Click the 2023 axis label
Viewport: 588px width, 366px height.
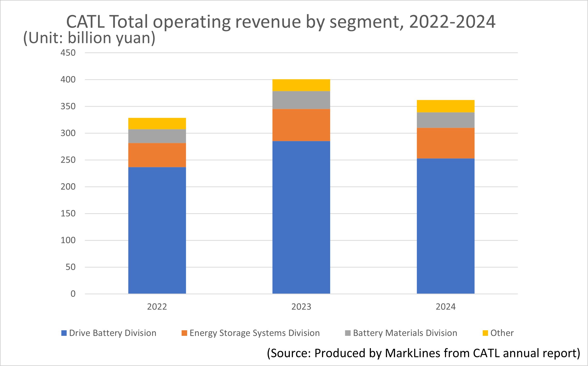(301, 307)
